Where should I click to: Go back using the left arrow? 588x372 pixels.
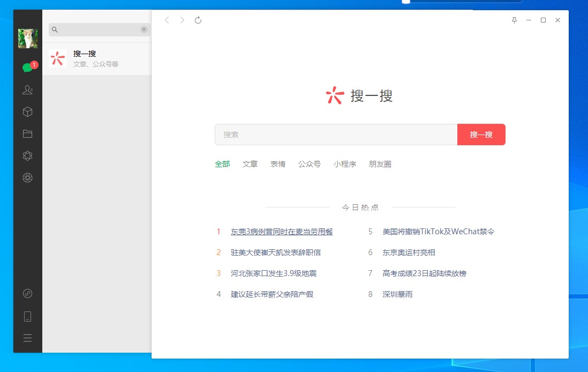click(x=167, y=20)
